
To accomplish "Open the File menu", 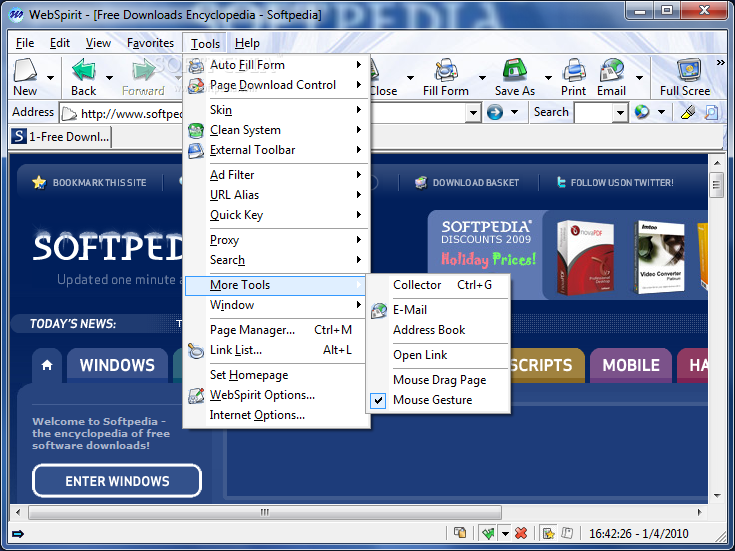I will (25, 43).
